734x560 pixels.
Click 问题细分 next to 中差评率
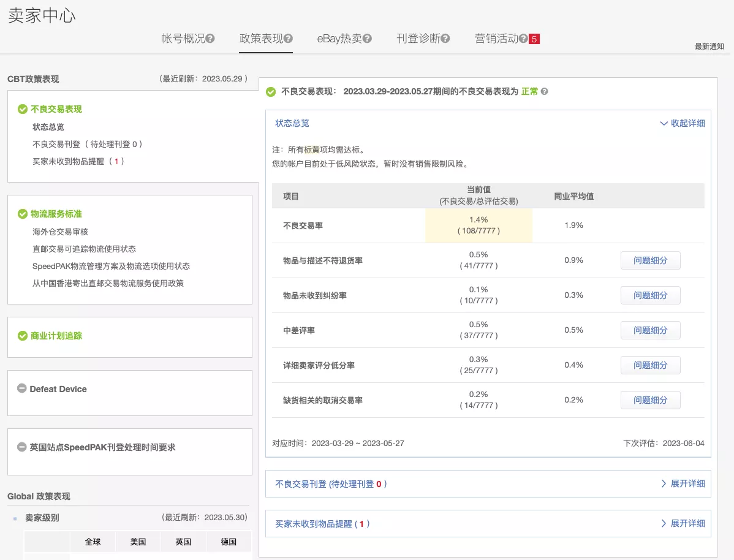click(x=650, y=330)
